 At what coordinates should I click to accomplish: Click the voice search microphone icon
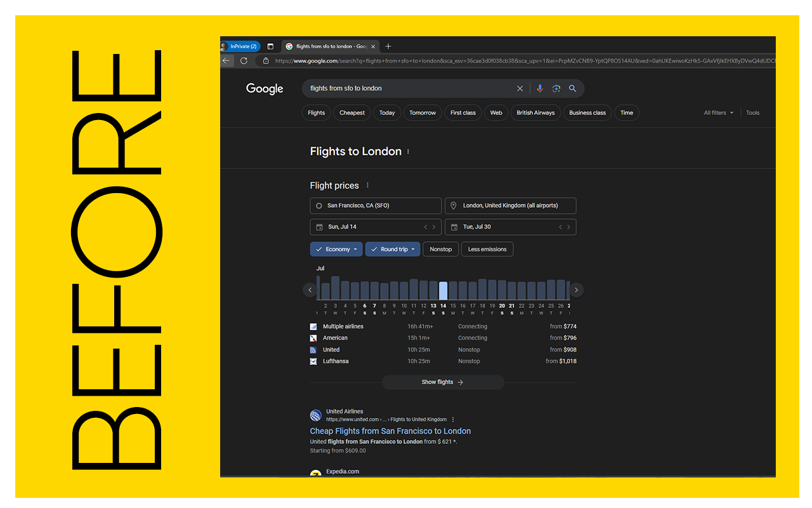[x=540, y=88]
